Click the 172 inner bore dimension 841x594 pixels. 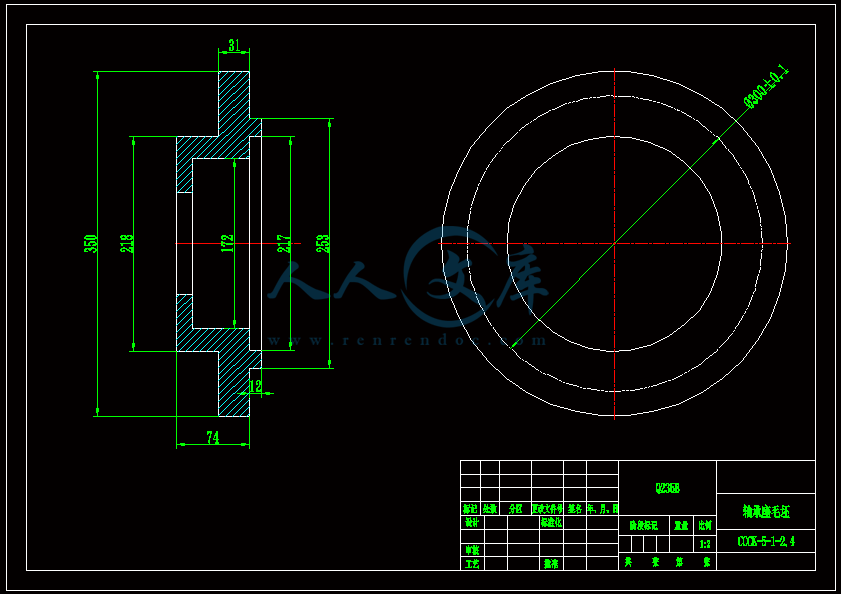pyautogui.click(x=227, y=243)
